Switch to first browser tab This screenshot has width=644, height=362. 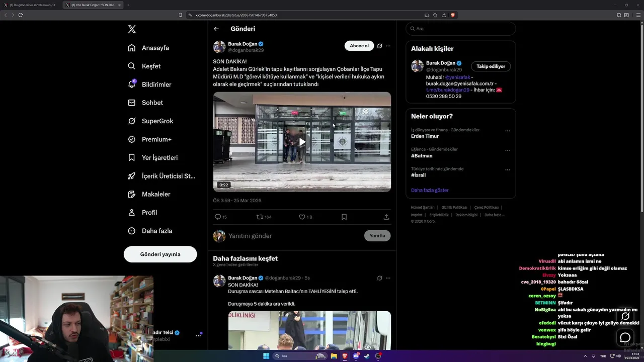click(x=32, y=5)
